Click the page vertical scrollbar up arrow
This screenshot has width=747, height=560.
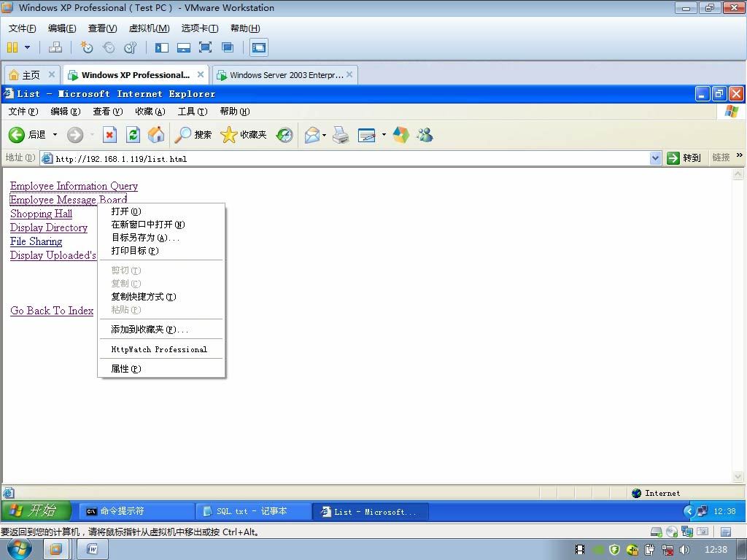[x=738, y=174]
